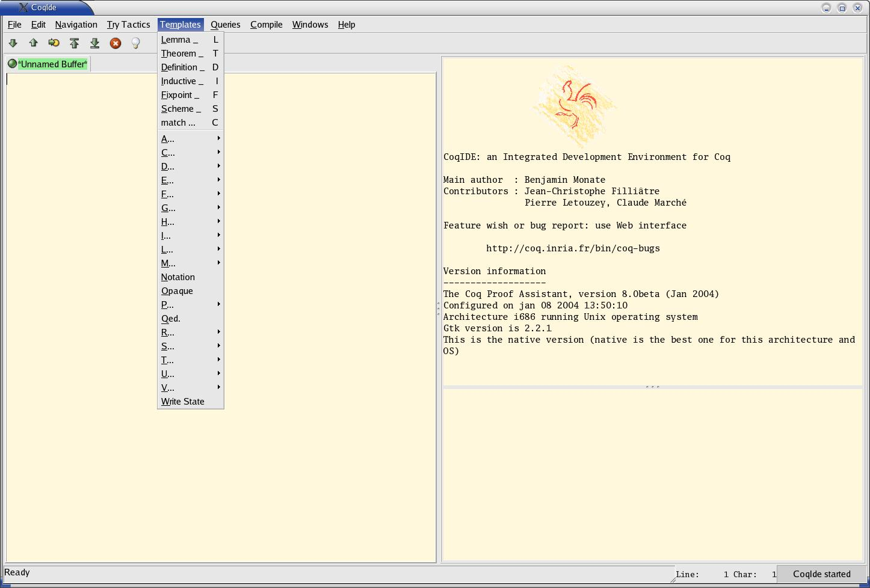
Task: Click the Coq version information line
Action: (x=581, y=294)
